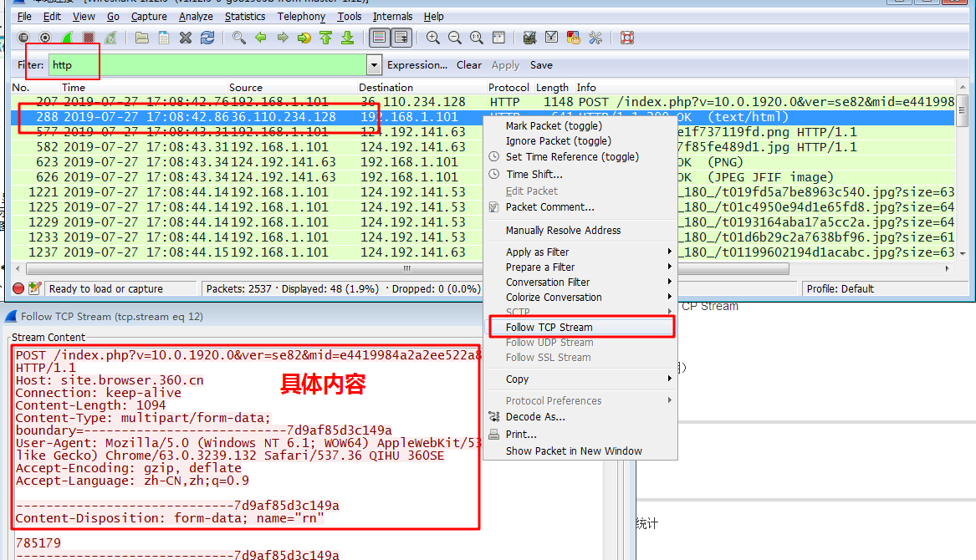Restart the current capture icon
976x560 pixels.
110,38
